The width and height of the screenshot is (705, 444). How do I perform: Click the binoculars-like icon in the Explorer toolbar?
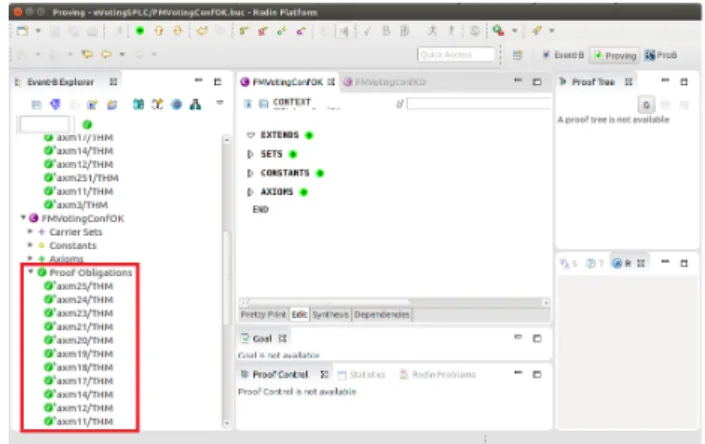pos(138,105)
